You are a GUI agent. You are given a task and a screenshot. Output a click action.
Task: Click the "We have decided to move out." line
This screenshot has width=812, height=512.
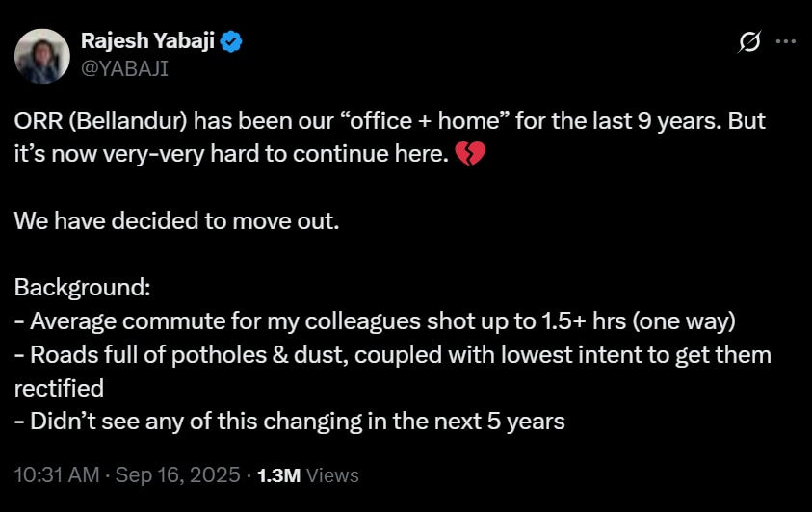176,220
